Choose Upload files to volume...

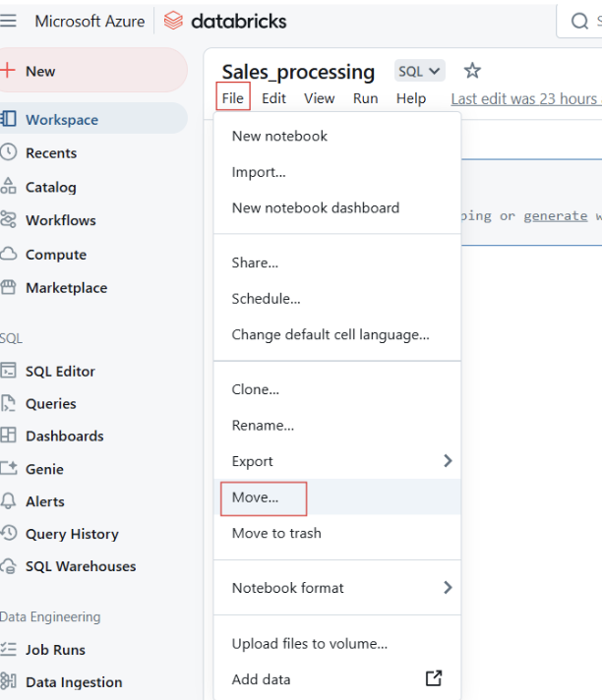[x=337, y=644]
